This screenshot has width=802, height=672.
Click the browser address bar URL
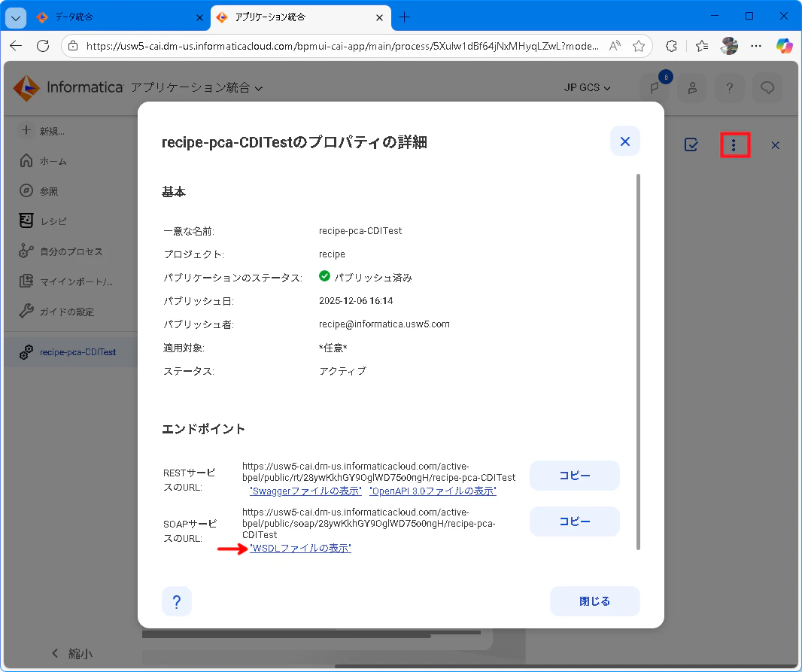(x=342, y=46)
